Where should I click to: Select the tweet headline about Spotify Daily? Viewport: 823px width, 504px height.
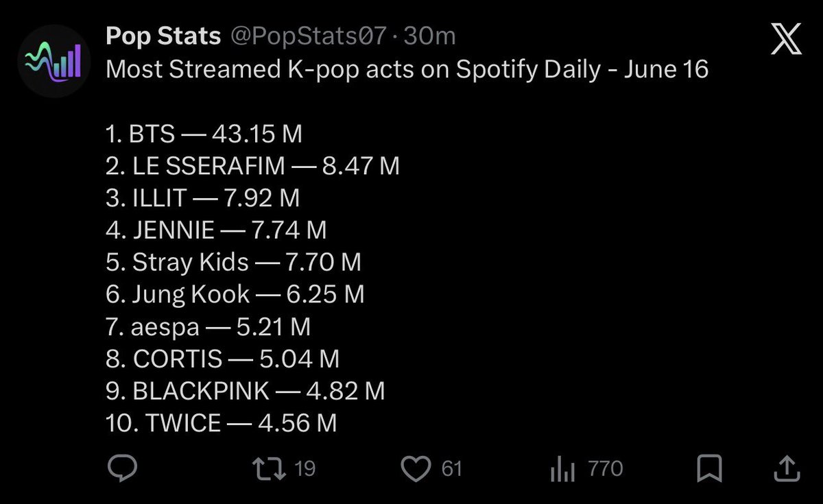tap(407, 69)
